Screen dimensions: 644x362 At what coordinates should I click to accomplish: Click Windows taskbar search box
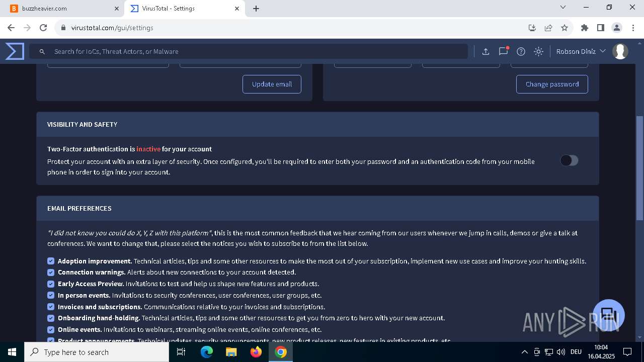click(97, 352)
